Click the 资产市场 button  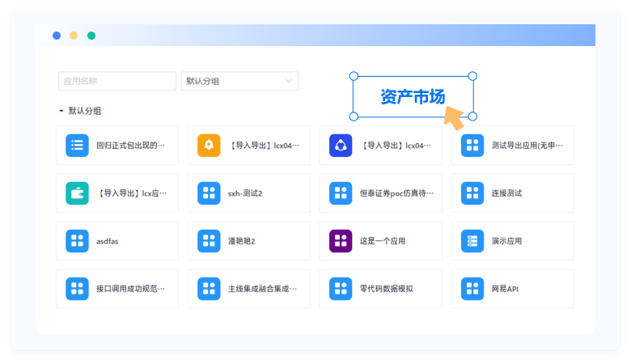coord(413,97)
